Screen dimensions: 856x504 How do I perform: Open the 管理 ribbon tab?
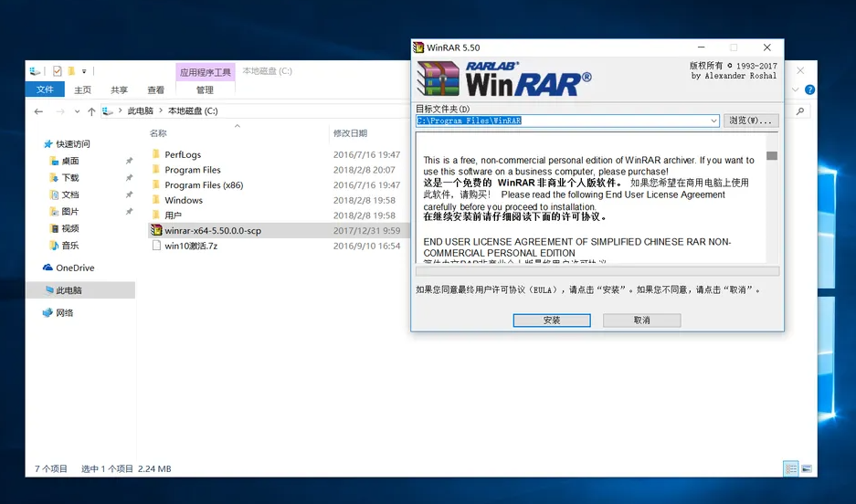click(205, 90)
